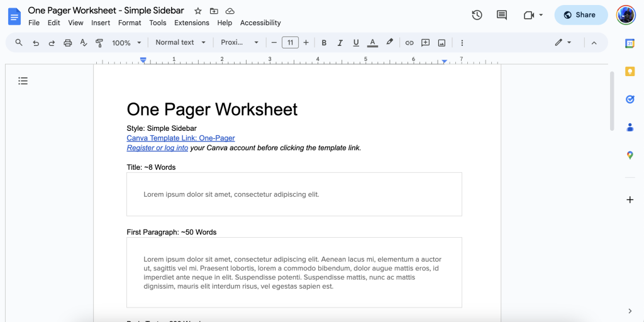Open the Insert menu
Viewport: 644px width, 322px height.
coord(101,23)
